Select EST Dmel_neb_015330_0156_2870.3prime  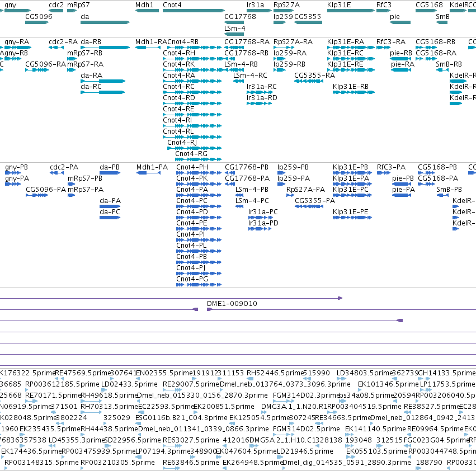[x=202, y=395]
